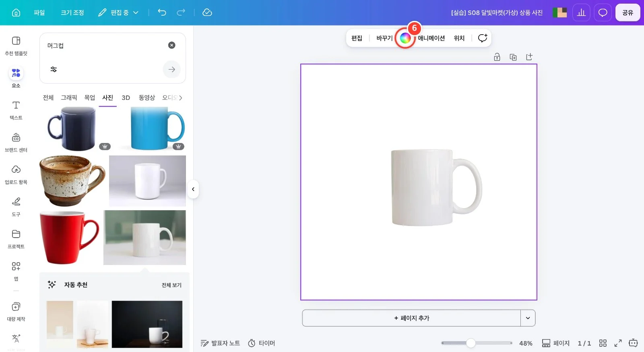Select the white mug on the canvas
Image resolution: width=644 pixels, height=352 pixels.
436,187
